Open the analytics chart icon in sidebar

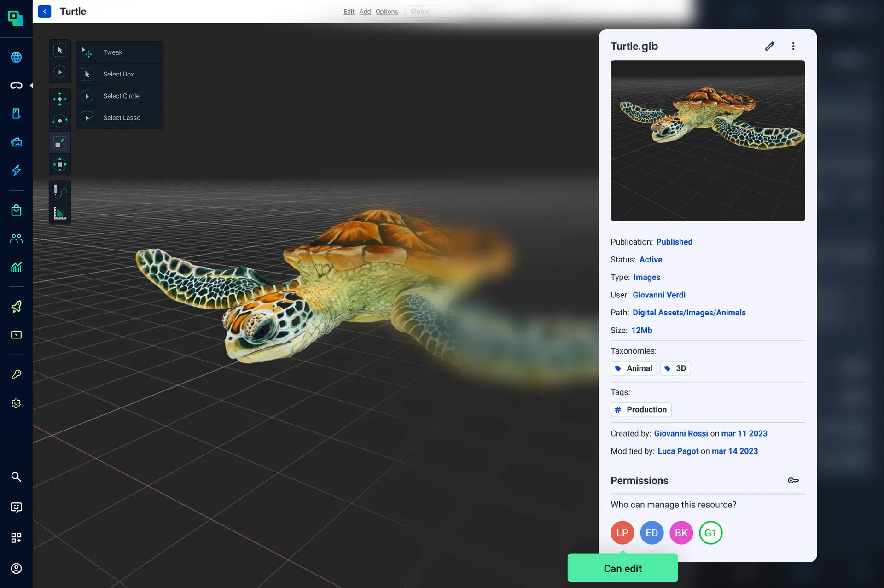click(x=16, y=267)
